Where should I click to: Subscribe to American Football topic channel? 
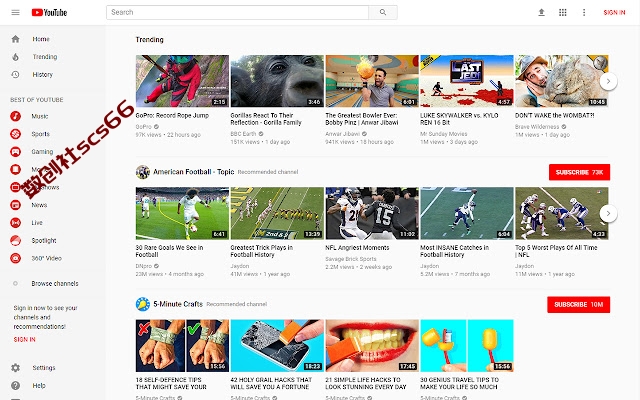tap(579, 172)
